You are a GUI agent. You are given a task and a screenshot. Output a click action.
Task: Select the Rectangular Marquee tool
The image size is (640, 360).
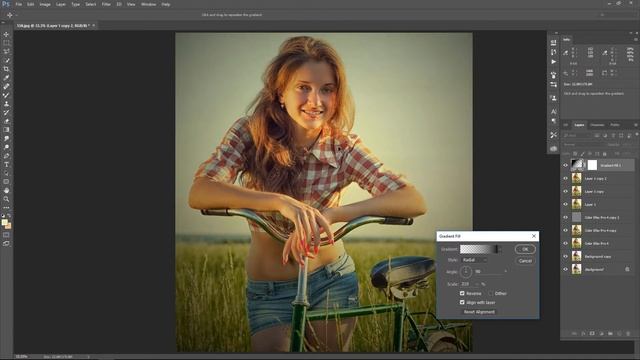click(x=6, y=43)
